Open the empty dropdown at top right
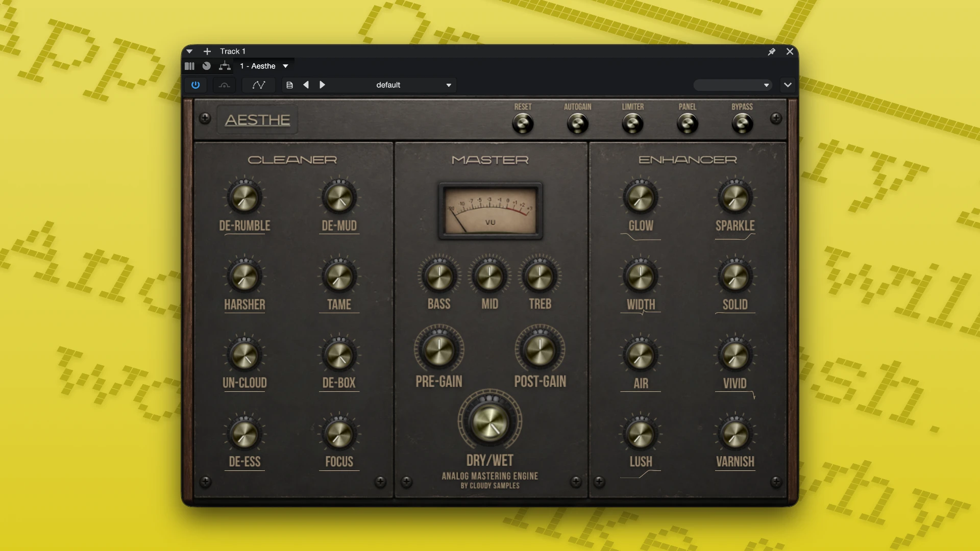This screenshot has height=551, width=980. (x=732, y=85)
